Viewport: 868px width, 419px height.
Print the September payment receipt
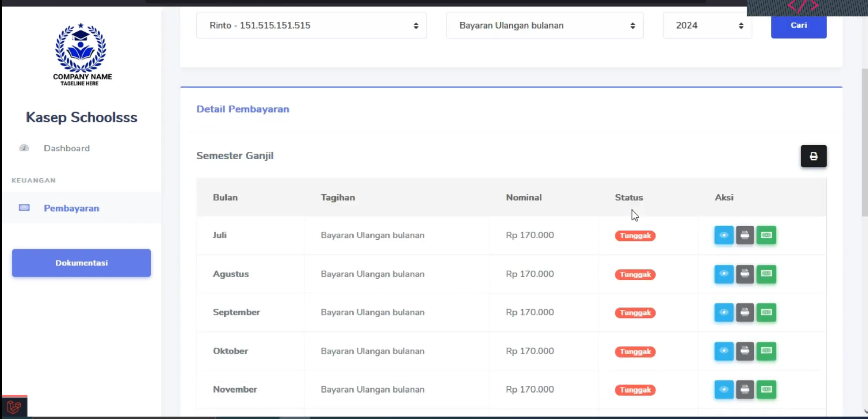[x=745, y=312]
